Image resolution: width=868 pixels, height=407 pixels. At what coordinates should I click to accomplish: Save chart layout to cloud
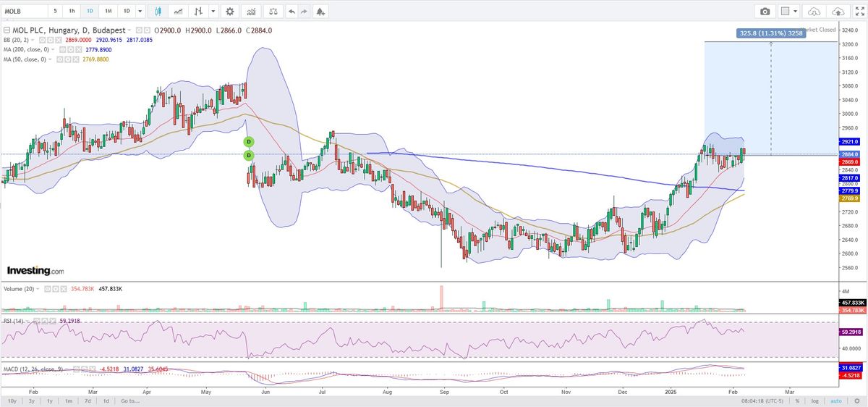click(838, 11)
